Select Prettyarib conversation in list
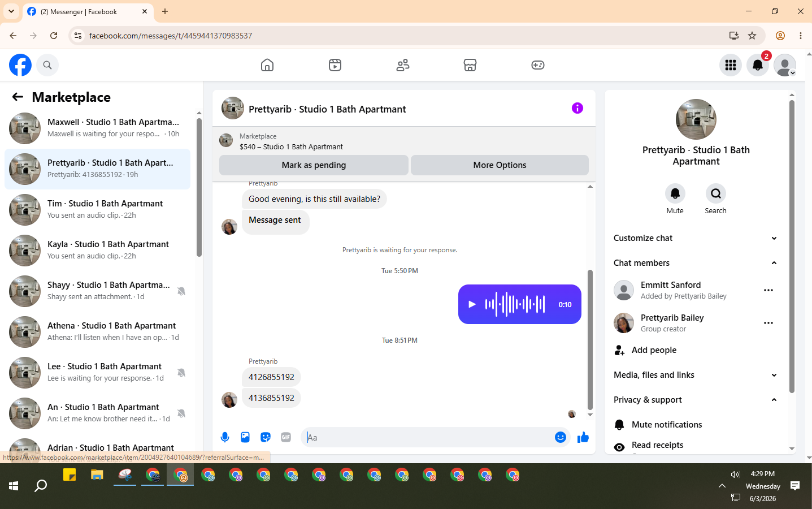 [98, 169]
